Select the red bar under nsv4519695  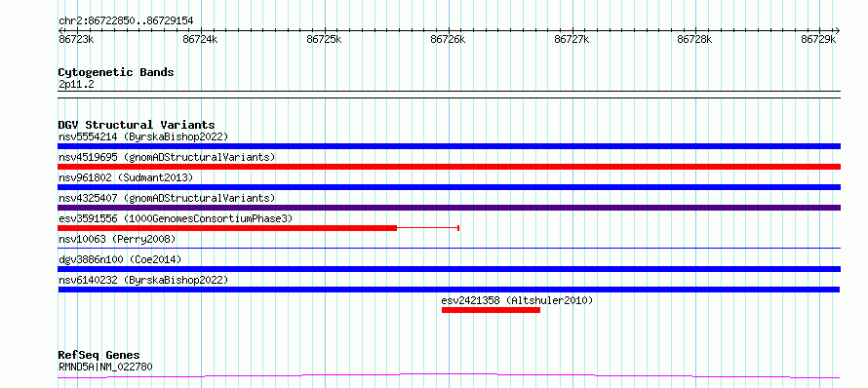click(x=449, y=167)
